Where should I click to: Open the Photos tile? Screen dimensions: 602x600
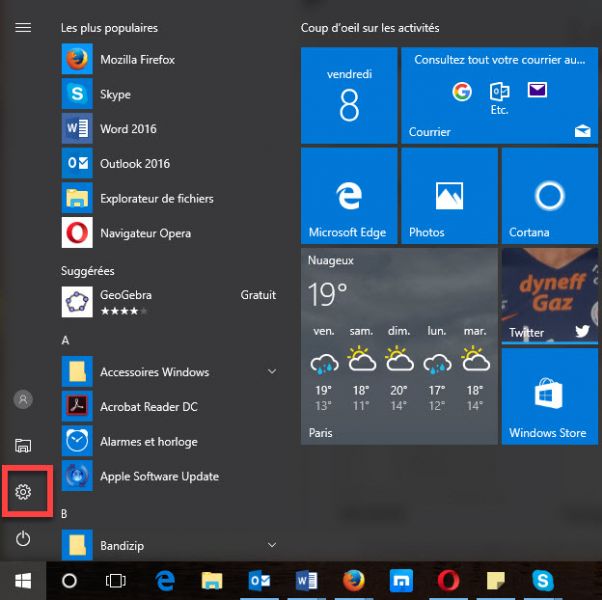point(449,196)
